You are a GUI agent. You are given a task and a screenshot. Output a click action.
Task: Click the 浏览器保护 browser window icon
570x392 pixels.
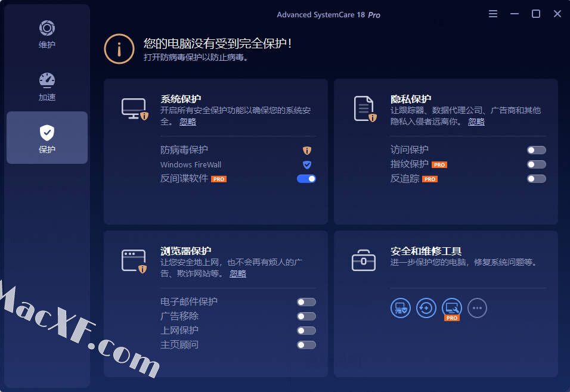coord(135,261)
